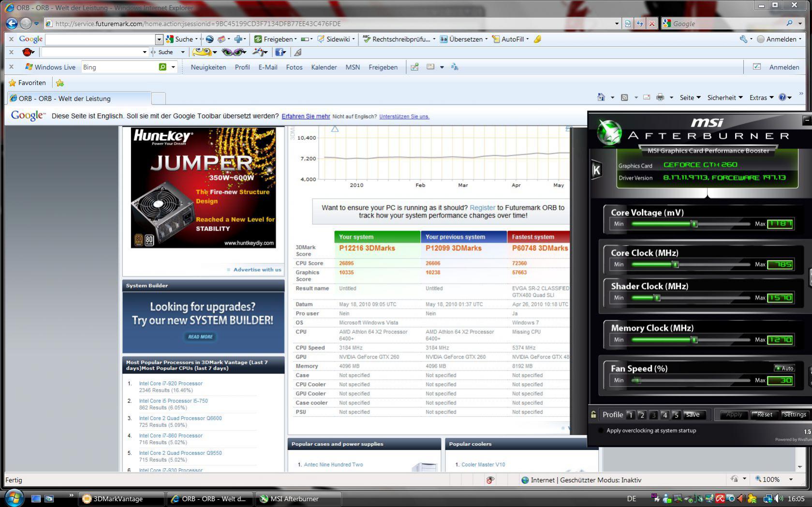812x507 pixels.
Task: Select Afterburner profile slot 4
Action: pyautogui.click(x=664, y=415)
